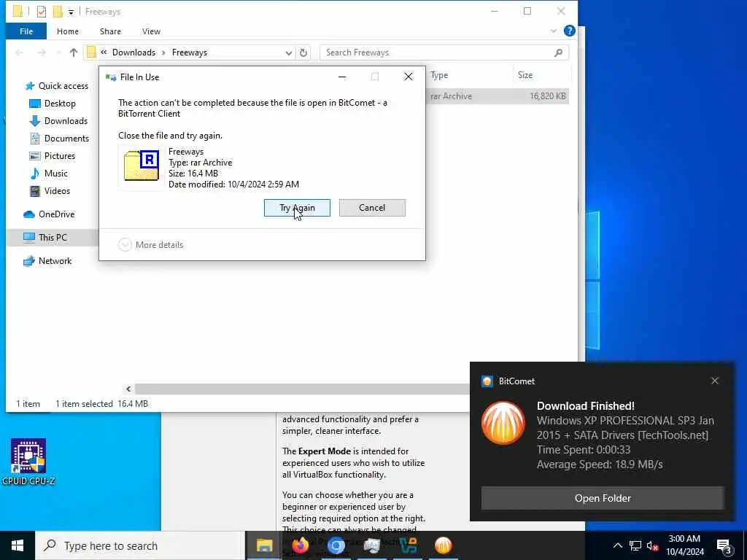This screenshot has width=747, height=560.
Task: Open Firefox from taskbar
Action: [300, 545]
